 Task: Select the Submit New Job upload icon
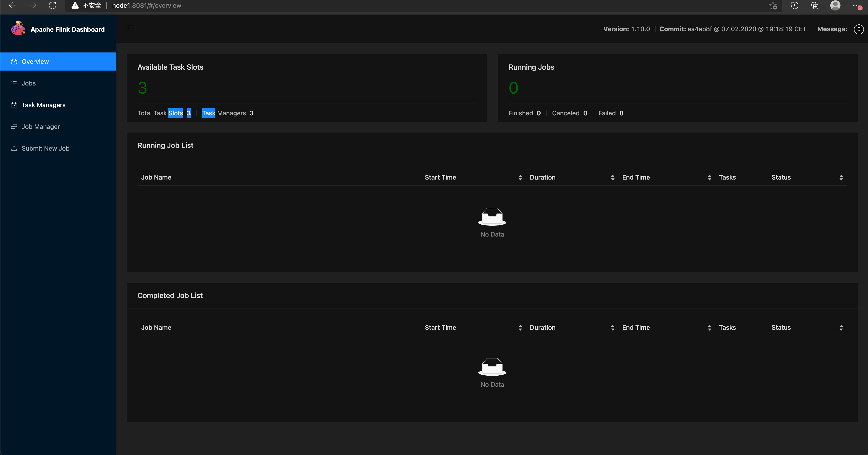pos(14,148)
